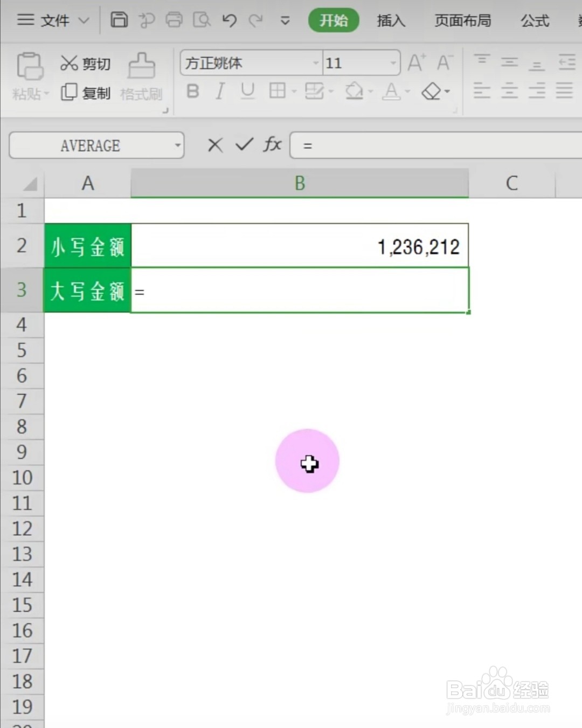Image resolution: width=582 pixels, height=728 pixels.
Task: Click the Save icon in quick access toolbar
Action: [119, 20]
